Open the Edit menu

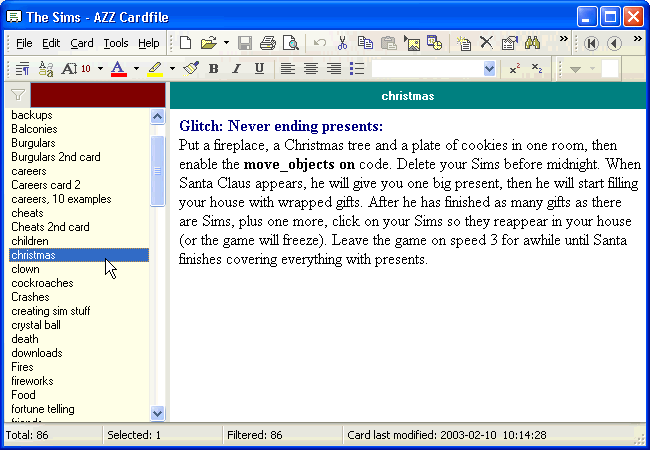51,43
